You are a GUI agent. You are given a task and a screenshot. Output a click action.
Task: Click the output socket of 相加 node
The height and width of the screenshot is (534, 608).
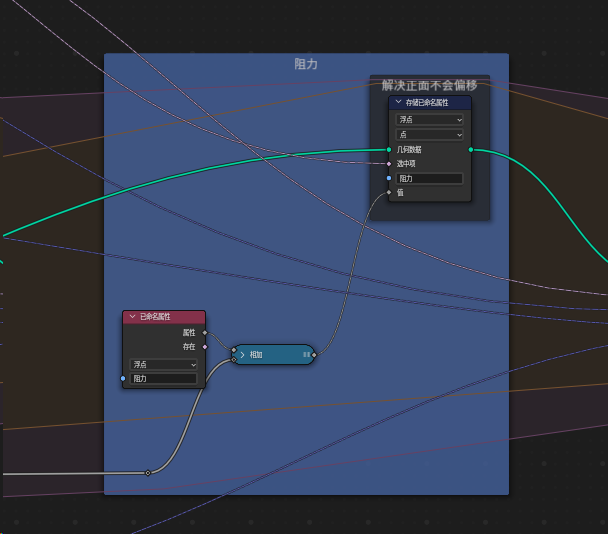click(x=314, y=355)
